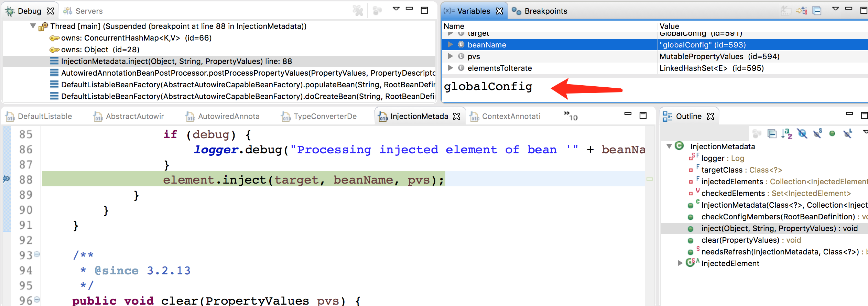Select the populateBean stack frame
Image resolution: width=868 pixels, height=306 pixels.
tap(243, 85)
